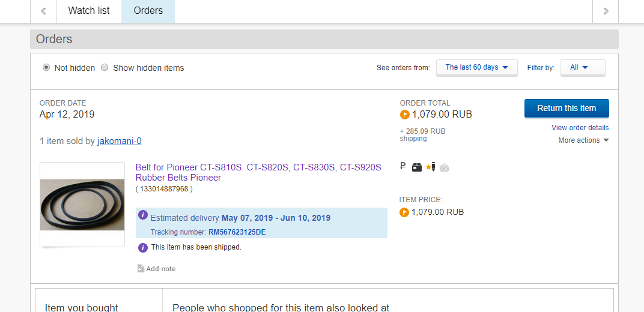Screen dimensions: 644x312
Task: Select the Show hidden items radio button
Action: pos(105,68)
